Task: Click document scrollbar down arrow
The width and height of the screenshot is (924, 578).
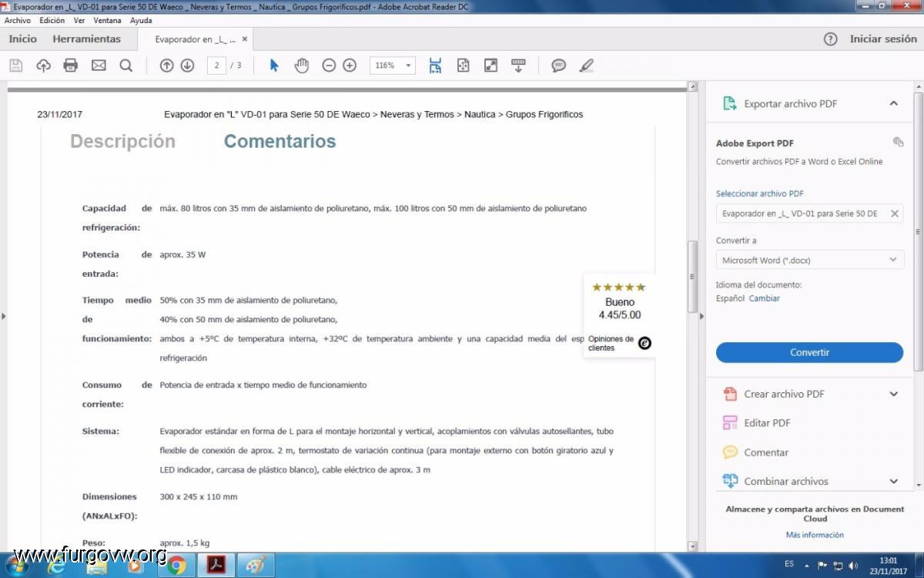Action: 691,546
